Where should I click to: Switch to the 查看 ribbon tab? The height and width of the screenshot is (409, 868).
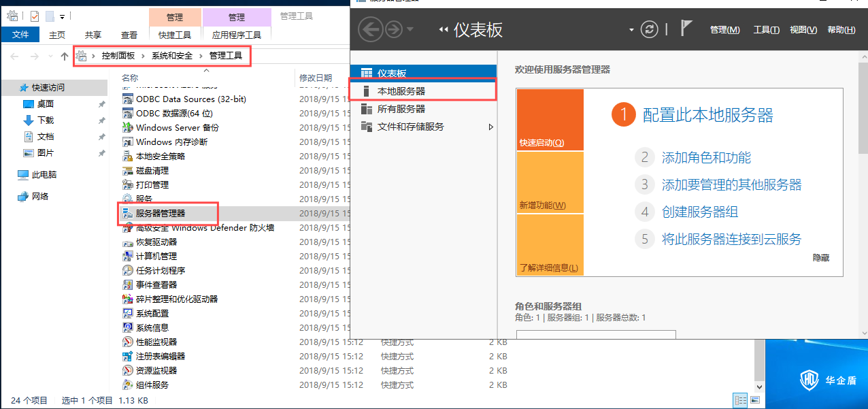point(129,35)
